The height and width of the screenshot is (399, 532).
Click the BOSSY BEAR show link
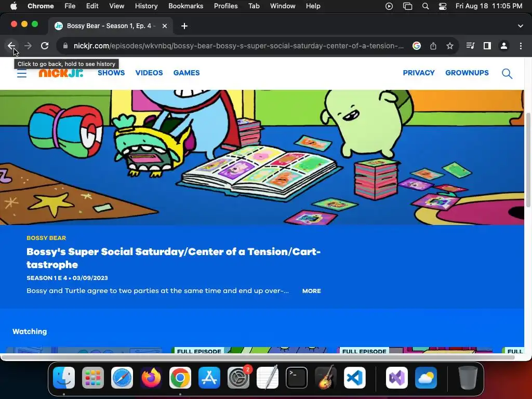coord(46,238)
